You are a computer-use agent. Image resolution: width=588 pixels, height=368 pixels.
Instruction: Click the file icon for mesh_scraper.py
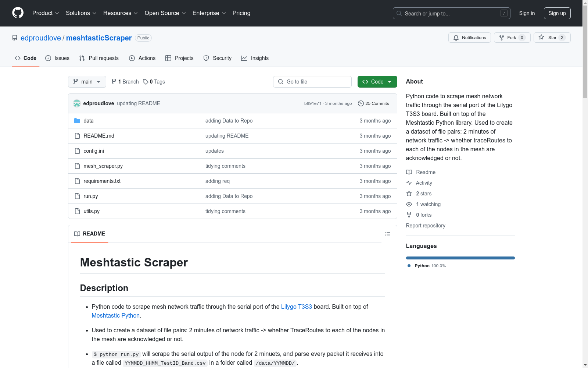coord(77,166)
